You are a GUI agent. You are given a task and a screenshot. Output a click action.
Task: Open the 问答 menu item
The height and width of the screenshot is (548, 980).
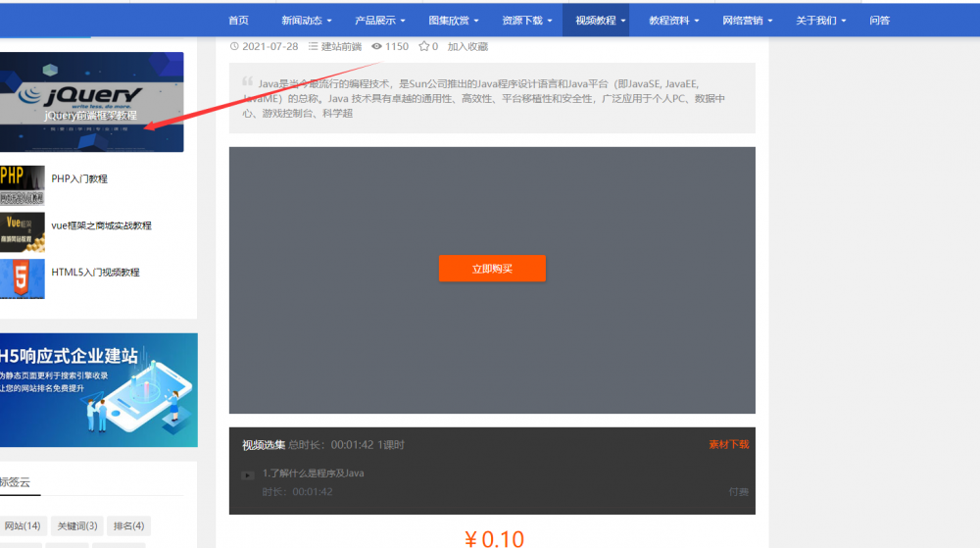click(879, 21)
